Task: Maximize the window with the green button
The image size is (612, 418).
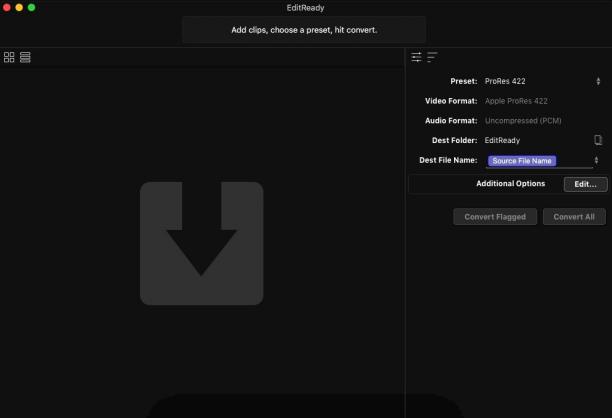Action: (x=32, y=7)
